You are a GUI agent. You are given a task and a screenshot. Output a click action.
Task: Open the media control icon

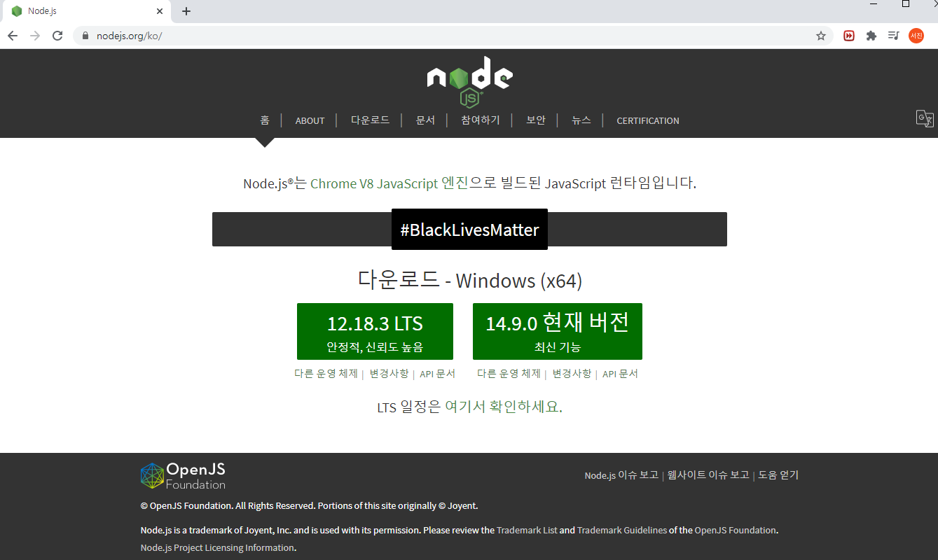[x=893, y=36]
